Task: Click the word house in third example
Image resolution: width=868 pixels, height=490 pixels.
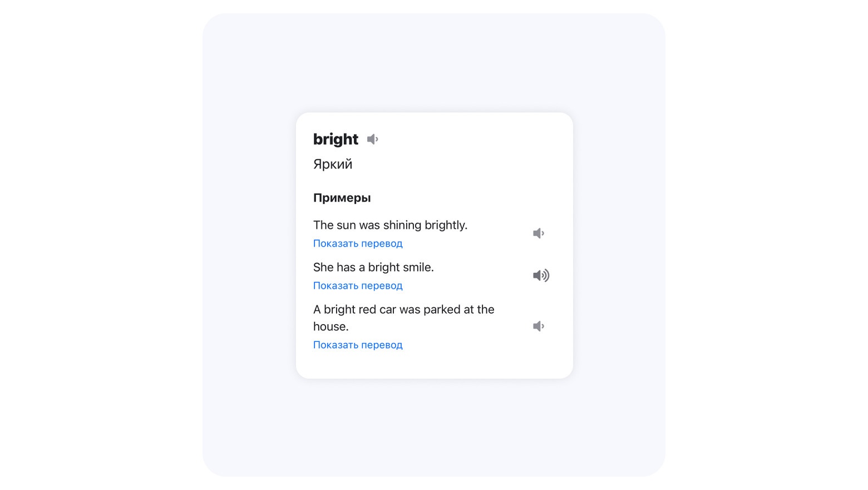Action: coord(329,326)
